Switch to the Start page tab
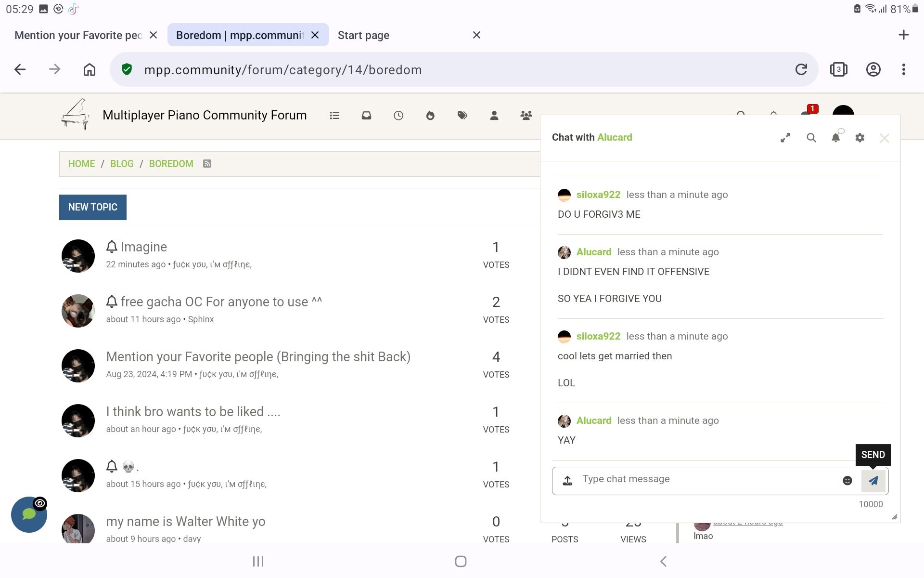924x578 pixels. pyautogui.click(x=363, y=35)
